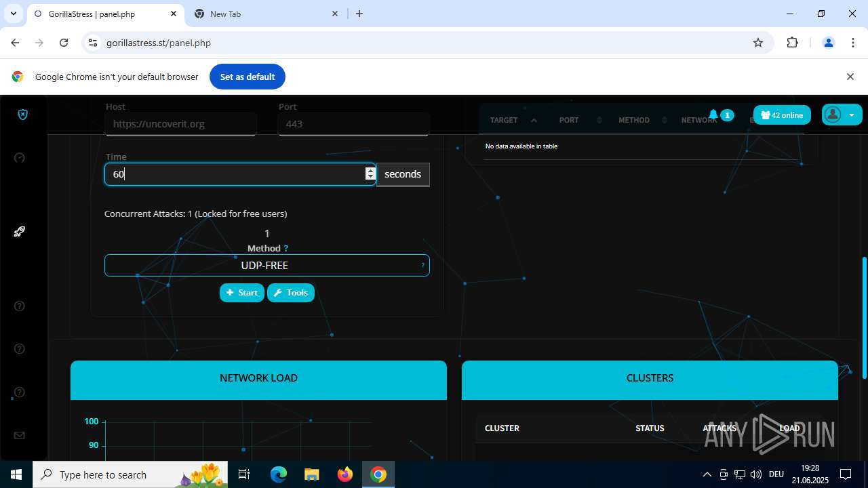Click the browser address bar URL
Screen dimensions: 868x488
159,43
